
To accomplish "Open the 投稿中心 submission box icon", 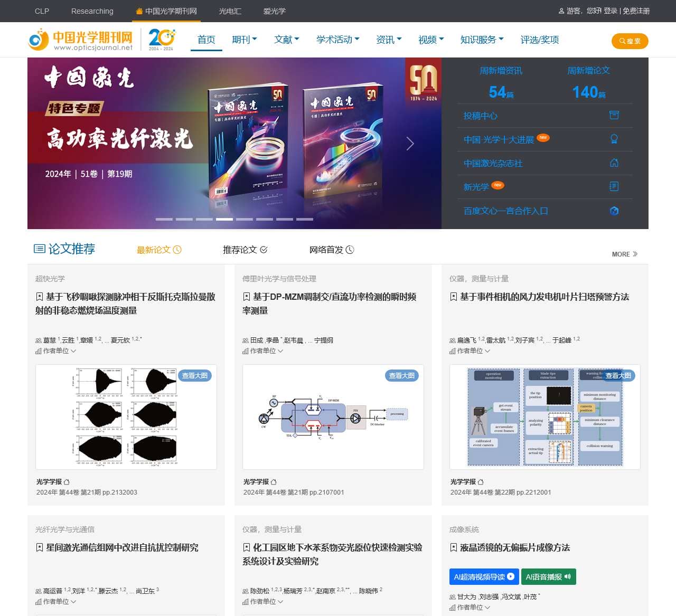I will [614, 115].
